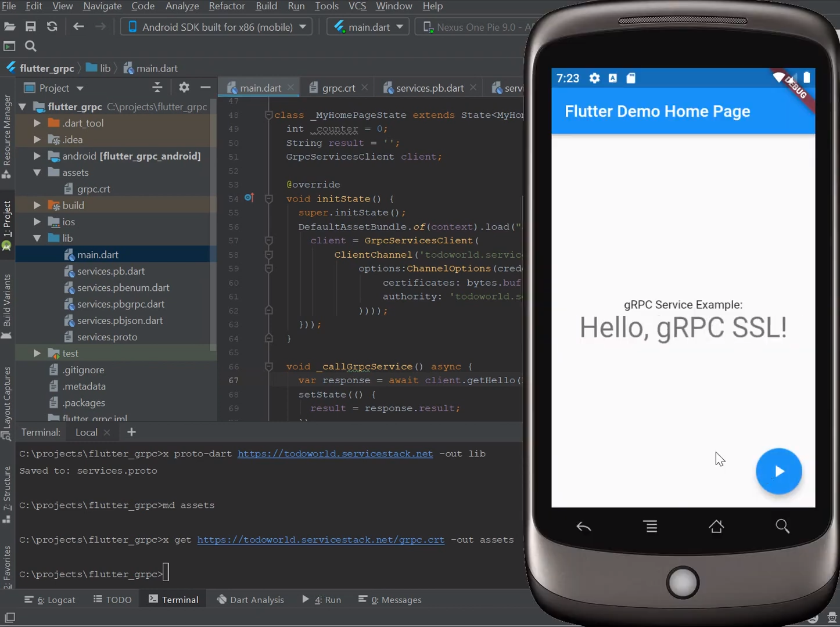Open the TODO tool window
The width and height of the screenshot is (840, 627).
click(x=113, y=600)
